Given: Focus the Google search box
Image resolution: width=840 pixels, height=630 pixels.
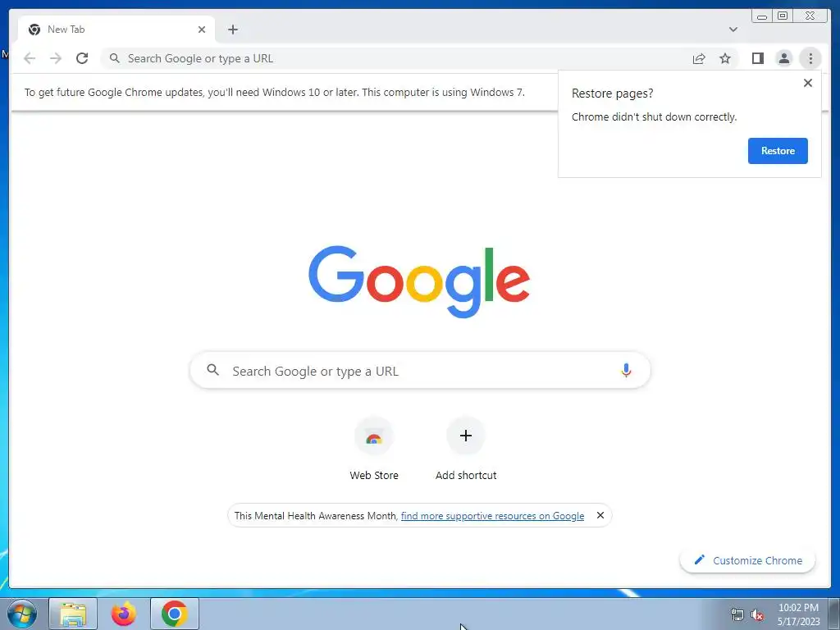Looking at the screenshot, I should [421, 371].
